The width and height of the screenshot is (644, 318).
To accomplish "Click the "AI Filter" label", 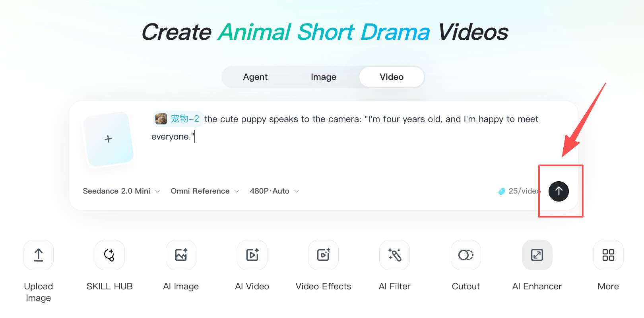I will [x=394, y=287].
